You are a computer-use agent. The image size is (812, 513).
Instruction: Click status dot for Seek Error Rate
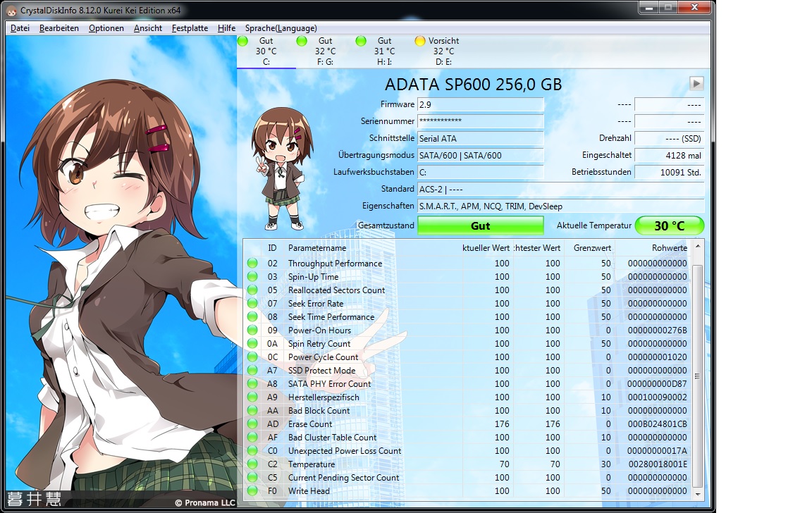pyautogui.click(x=252, y=303)
